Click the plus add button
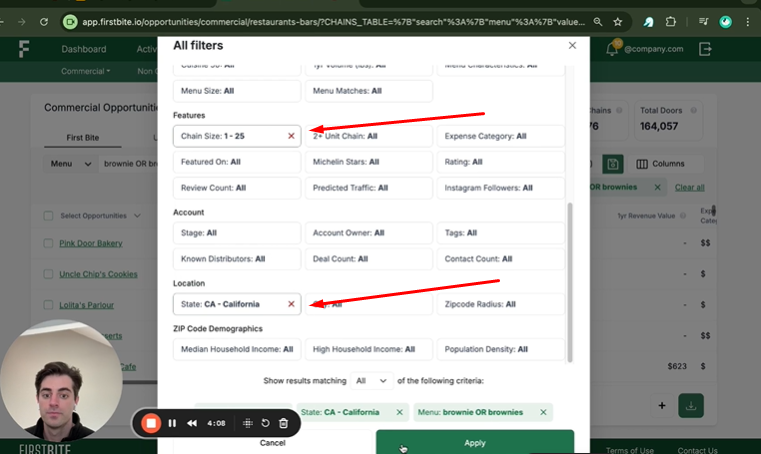 (x=662, y=405)
